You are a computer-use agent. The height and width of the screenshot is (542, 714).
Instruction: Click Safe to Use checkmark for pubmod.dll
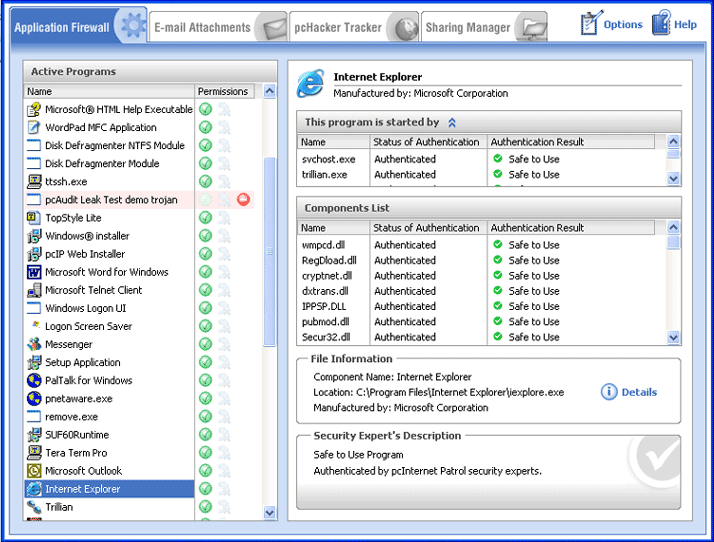tap(498, 321)
